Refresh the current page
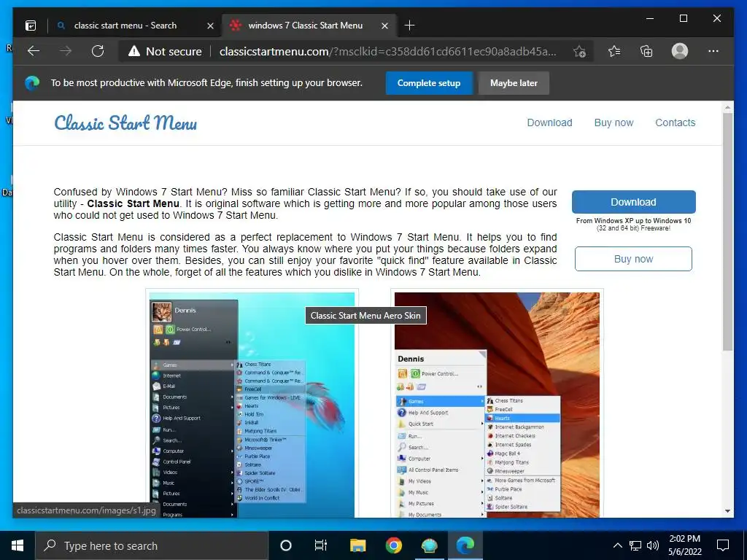Screen dimensions: 747x560 tap(98, 51)
